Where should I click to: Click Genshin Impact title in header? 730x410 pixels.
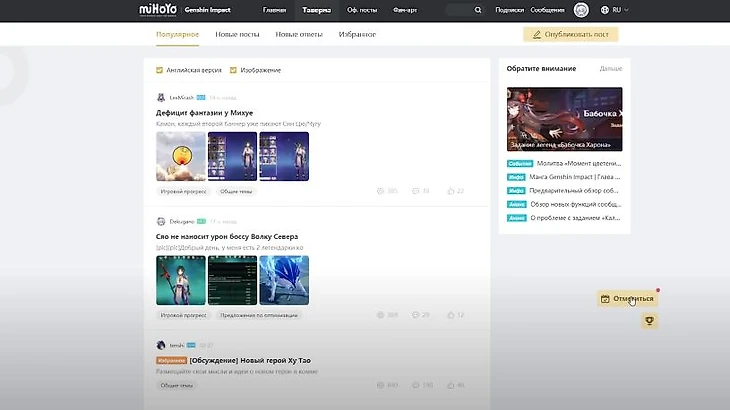[208, 10]
